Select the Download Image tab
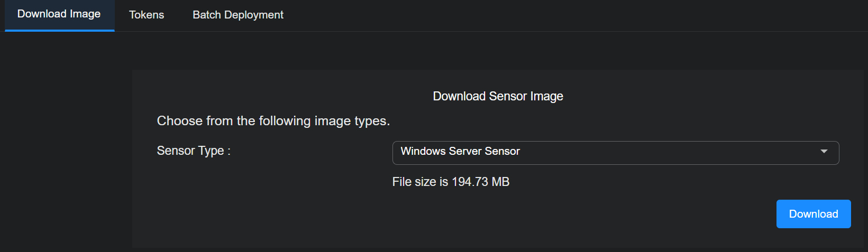Screen dimensions: 868x252 [59, 14]
